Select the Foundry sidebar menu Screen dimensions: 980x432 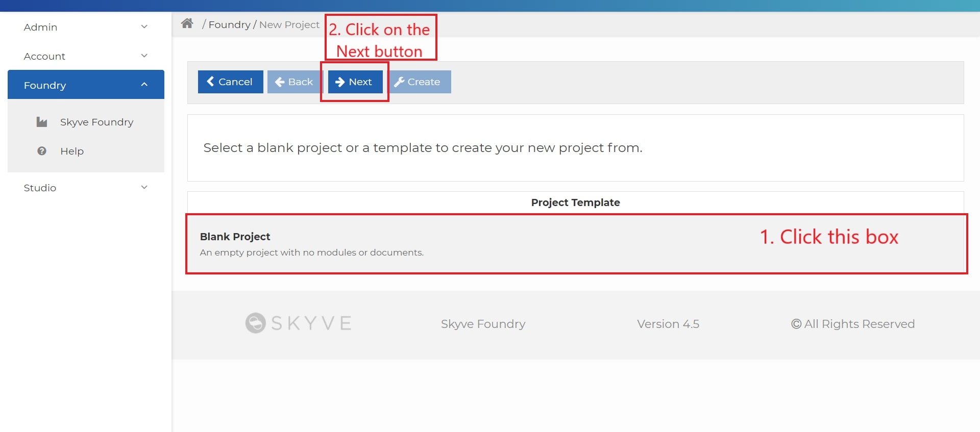click(86, 85)
